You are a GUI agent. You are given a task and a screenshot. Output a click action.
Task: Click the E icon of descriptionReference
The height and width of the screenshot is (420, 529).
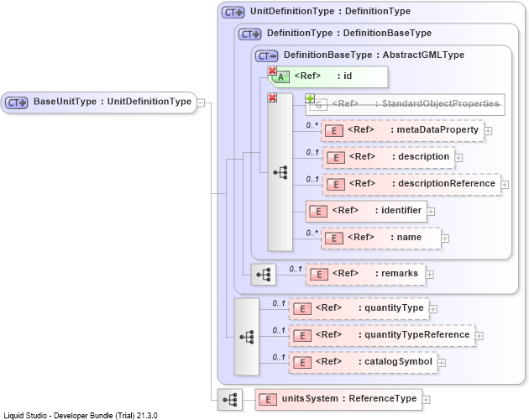(336, 185)
